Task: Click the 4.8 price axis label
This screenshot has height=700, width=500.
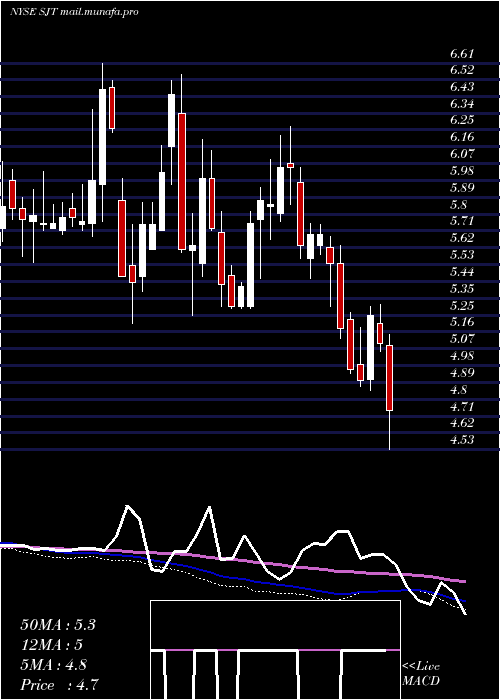Action: click(458, 390)
